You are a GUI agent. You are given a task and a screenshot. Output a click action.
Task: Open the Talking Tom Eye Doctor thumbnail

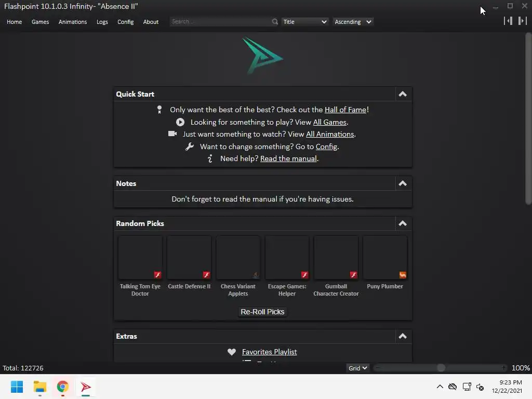pyautogui.click(x=140, y=258)
